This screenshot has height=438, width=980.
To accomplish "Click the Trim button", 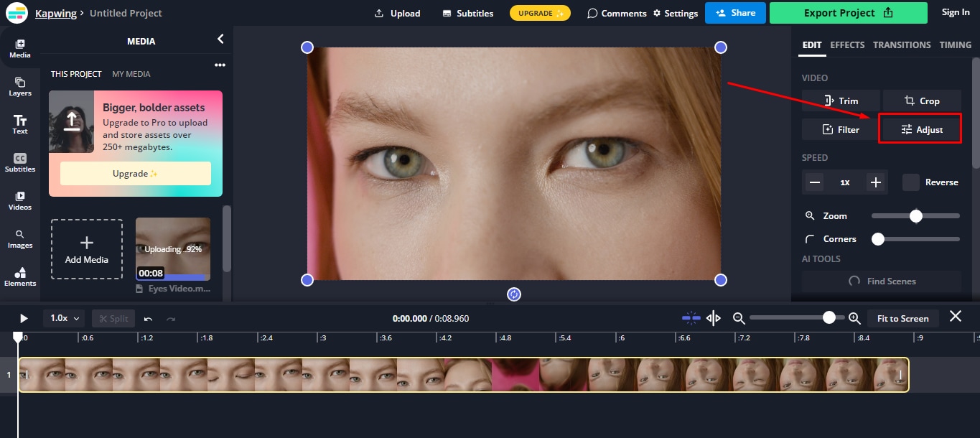I will coord(841,101).
